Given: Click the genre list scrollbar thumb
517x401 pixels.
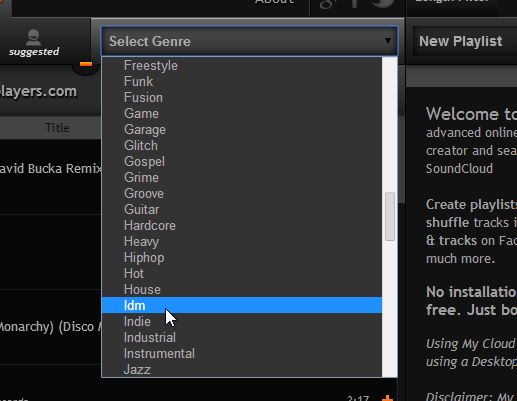Looking at the screenshot, I should [390, 216].
